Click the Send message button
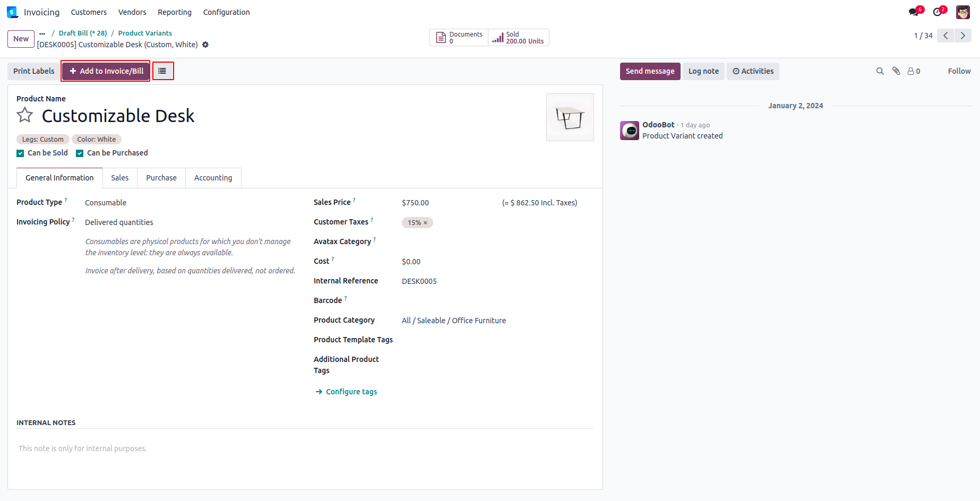 [x=650, y=71]
